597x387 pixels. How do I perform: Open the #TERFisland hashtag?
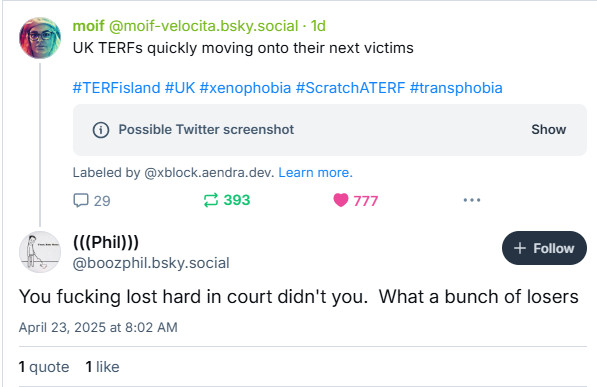click(117, 88)
